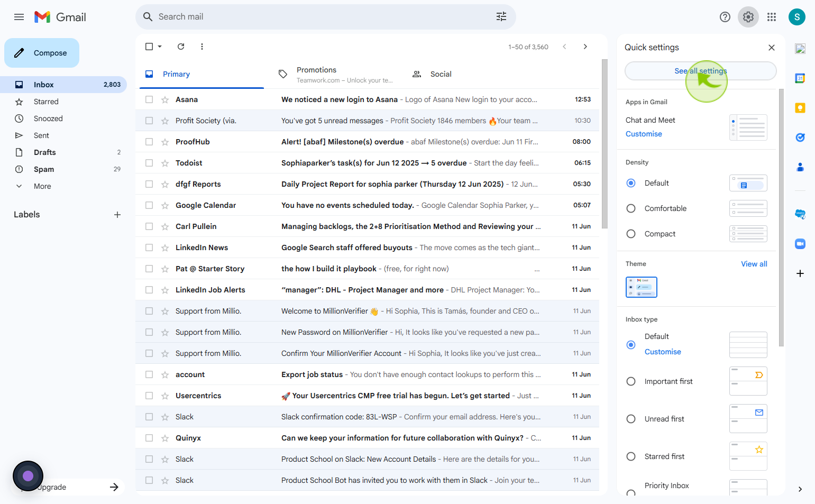
Task: Open the Support help icon
Action: (725, 17)
